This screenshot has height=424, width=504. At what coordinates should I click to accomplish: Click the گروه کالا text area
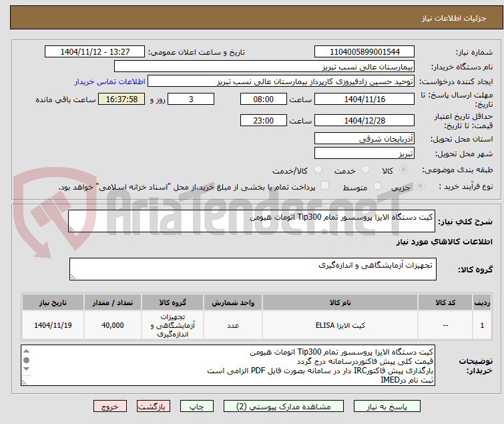click(x=253, y=269)
